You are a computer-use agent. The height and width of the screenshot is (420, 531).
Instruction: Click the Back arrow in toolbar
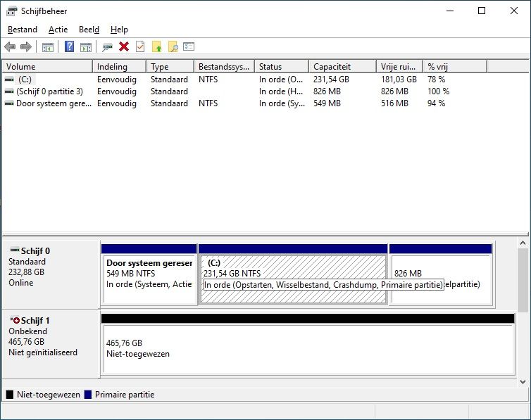(10, 46)
